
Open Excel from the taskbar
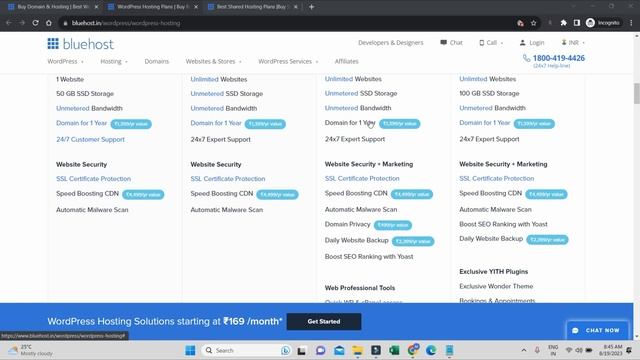click(394, 350)
